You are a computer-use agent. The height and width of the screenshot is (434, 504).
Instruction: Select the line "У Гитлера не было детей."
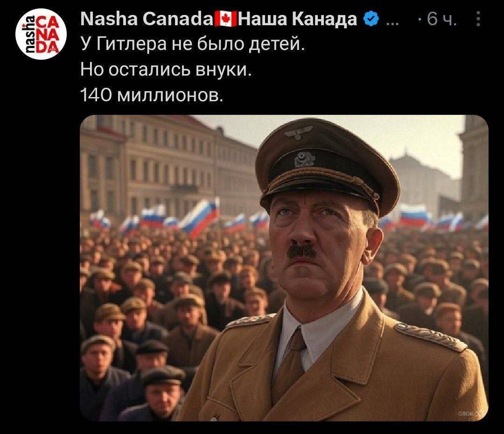[192, 44]
